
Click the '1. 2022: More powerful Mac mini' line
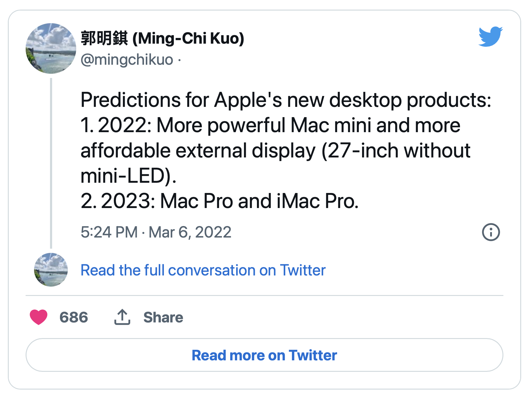[x=271, y=125]
